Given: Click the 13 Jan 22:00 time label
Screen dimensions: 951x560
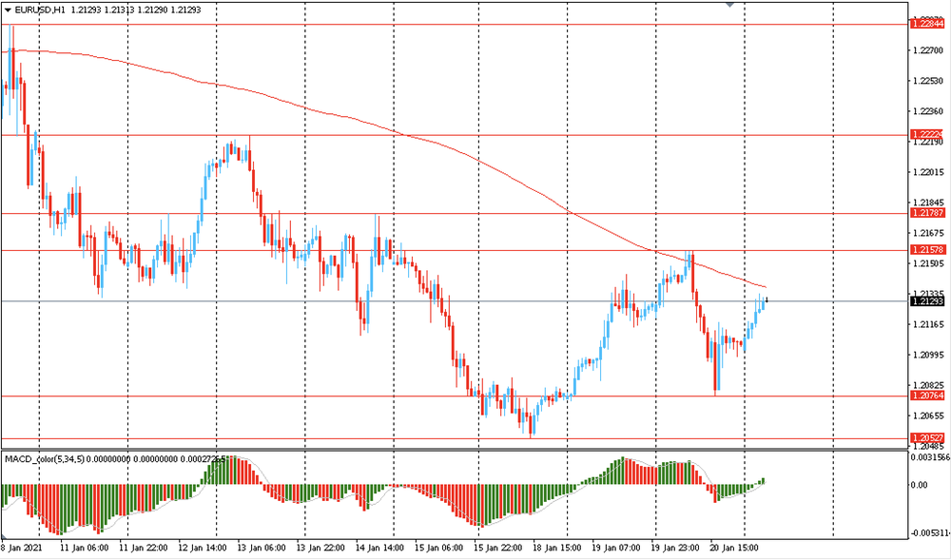Looking at the screenshot, I should pos(320,548).
